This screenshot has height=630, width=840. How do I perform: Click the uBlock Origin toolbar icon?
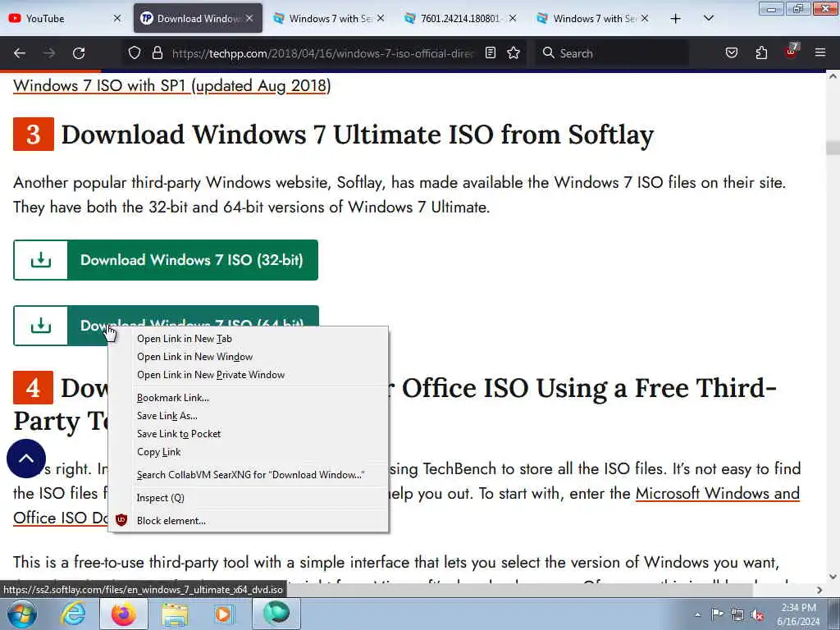pyautogui.click(x=792, y=52)
